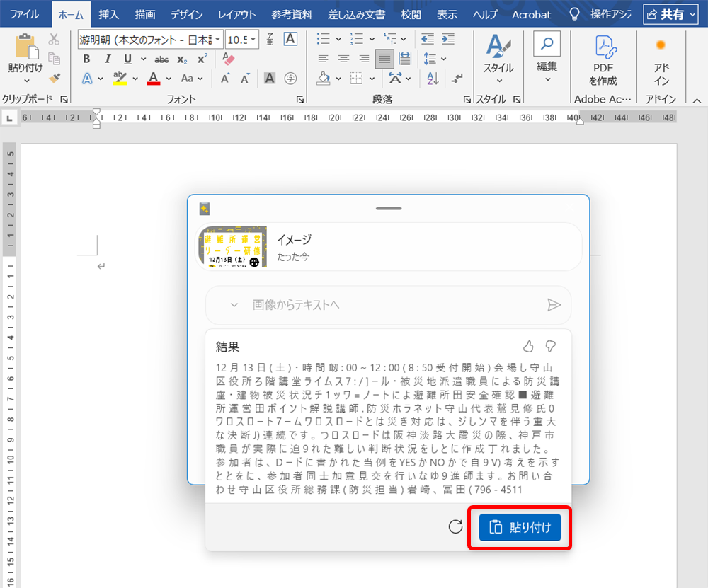
Task: Click the superscript icon
Action: pyautogui.click(x=202, y=59)
